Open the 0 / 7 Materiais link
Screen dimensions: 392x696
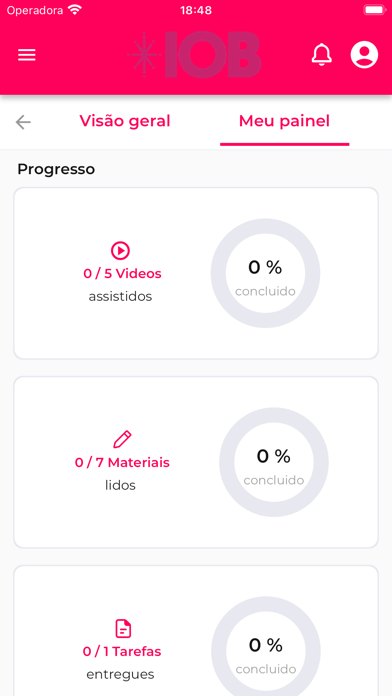(122, 463)
